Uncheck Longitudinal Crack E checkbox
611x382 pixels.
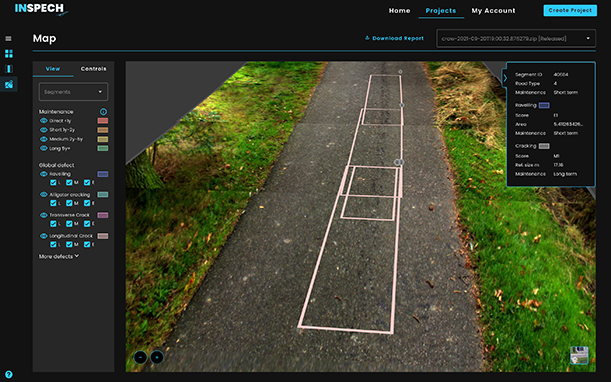tap(87, 244)
